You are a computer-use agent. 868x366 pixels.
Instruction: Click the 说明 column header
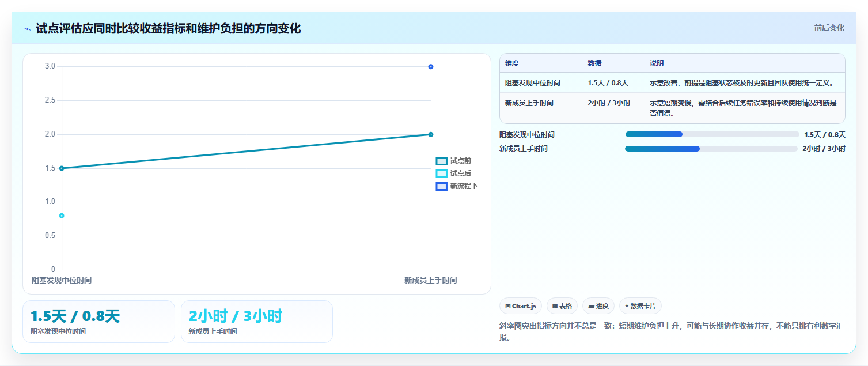(x=657, y=63)
